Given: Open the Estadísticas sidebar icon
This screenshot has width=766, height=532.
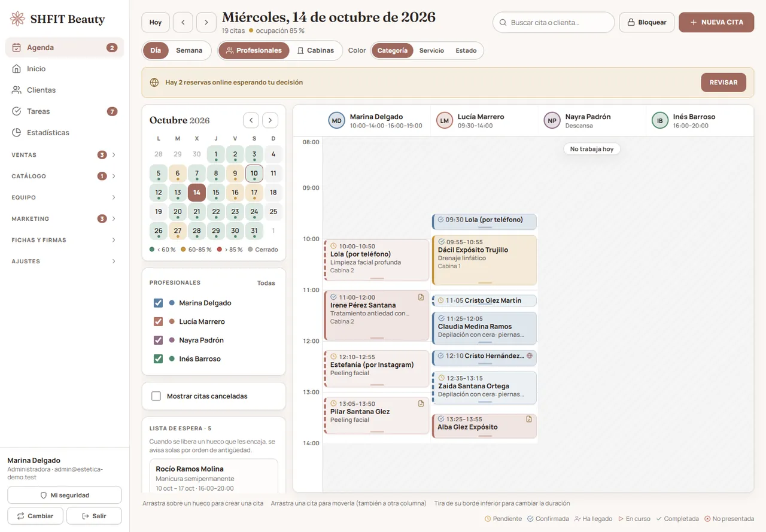Looking at the screenshot, I should [17, 132].
